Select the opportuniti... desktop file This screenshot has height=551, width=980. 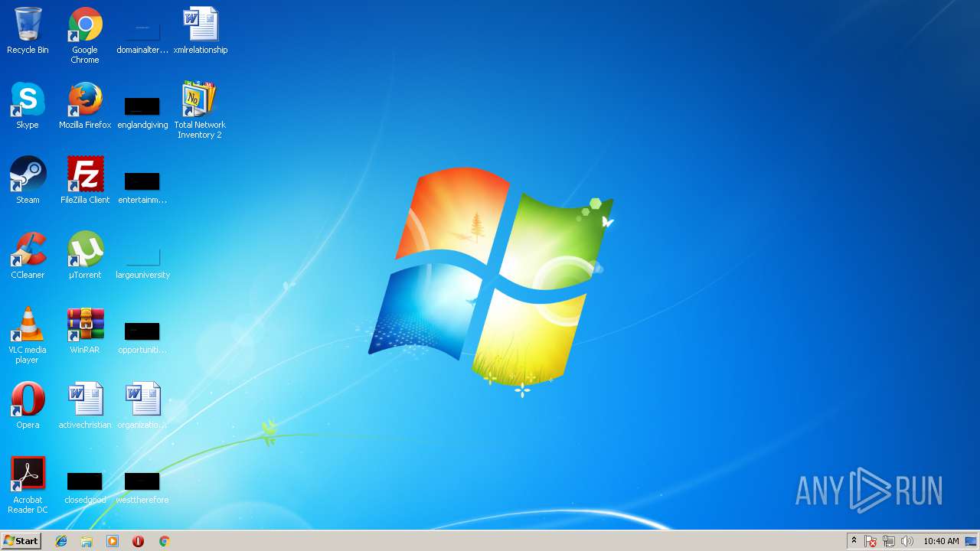point(142,336)
